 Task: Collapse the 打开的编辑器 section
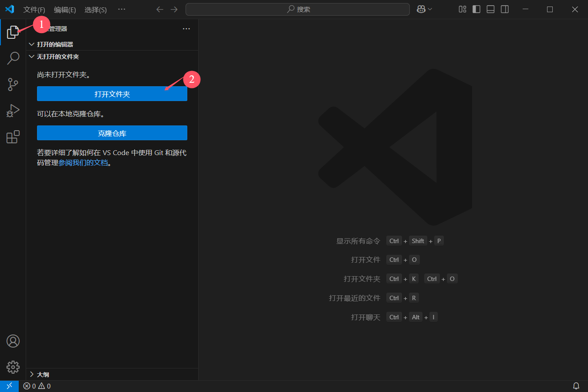pyautogui.click(x=112, y=44)
